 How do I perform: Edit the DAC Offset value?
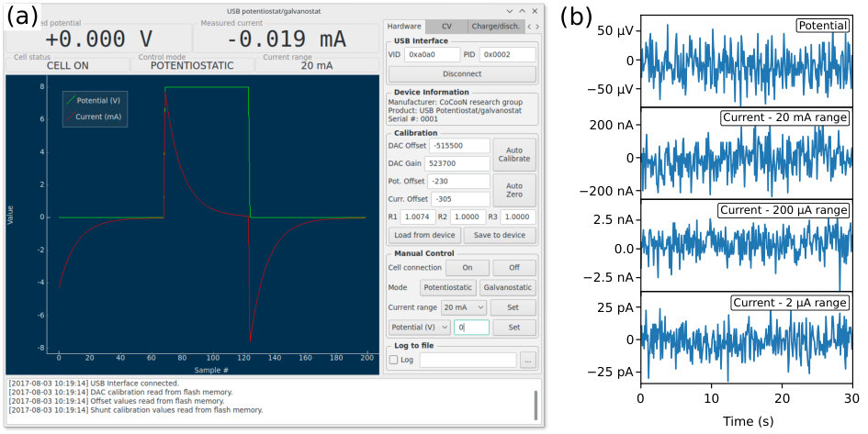coord(459,145)
